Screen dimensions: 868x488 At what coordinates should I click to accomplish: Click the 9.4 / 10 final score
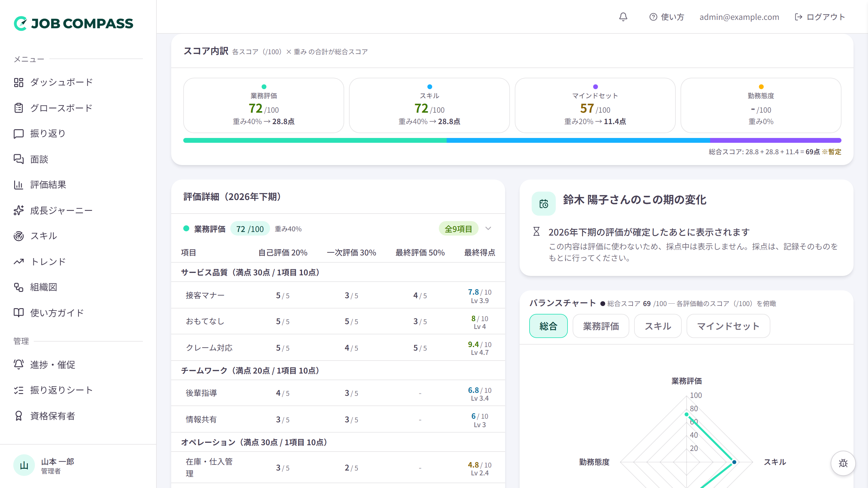click(x=480, y=344)
